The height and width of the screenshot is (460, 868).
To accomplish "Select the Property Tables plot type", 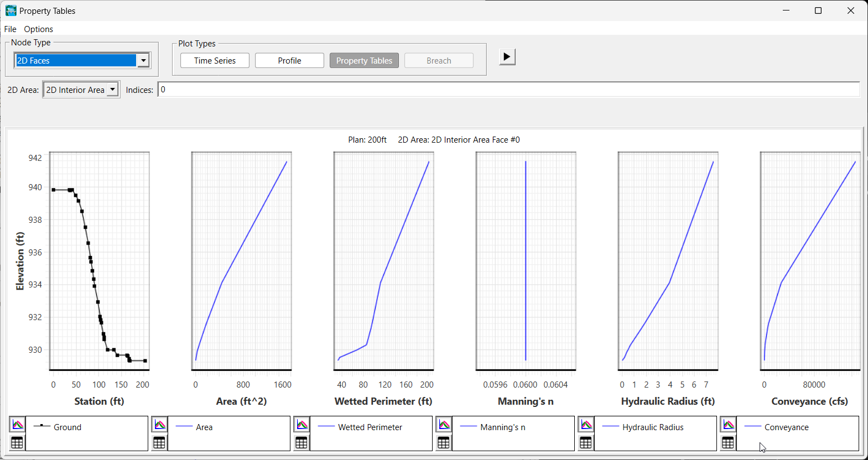I will pos(364,61).
